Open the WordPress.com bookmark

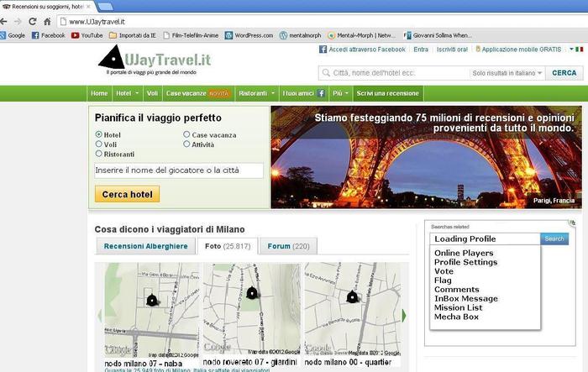249,35
